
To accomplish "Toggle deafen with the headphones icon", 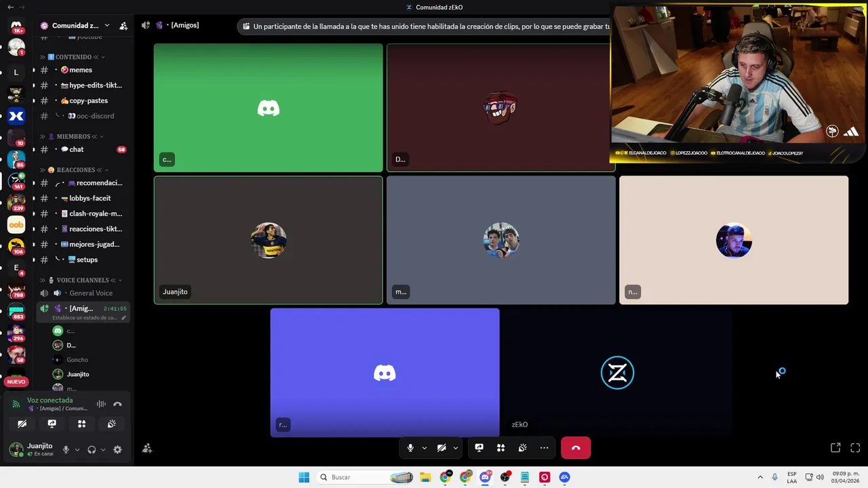I will 92,449.
